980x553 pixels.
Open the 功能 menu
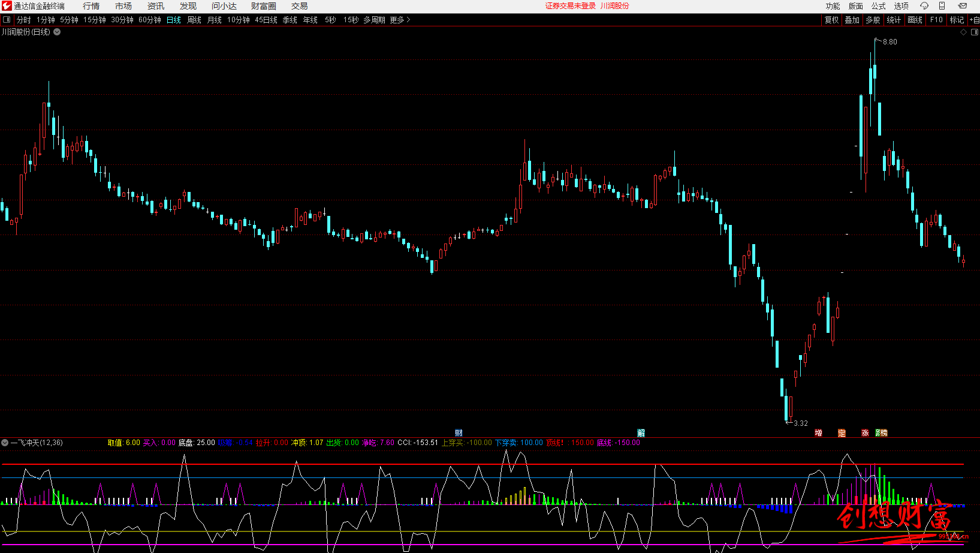tap(833, 6)
